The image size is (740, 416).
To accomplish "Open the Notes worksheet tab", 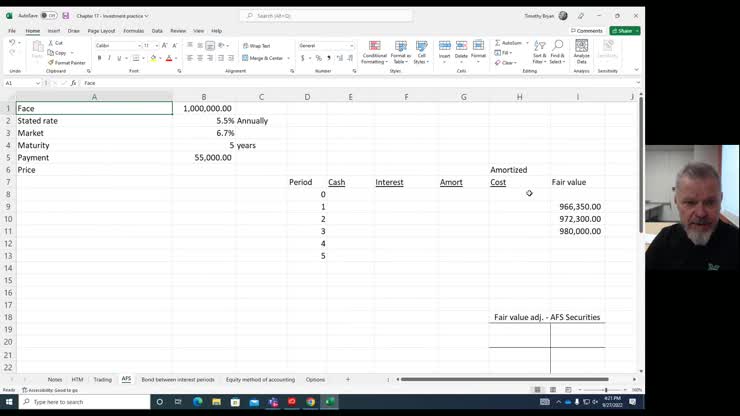I will [x=55, y=380].
